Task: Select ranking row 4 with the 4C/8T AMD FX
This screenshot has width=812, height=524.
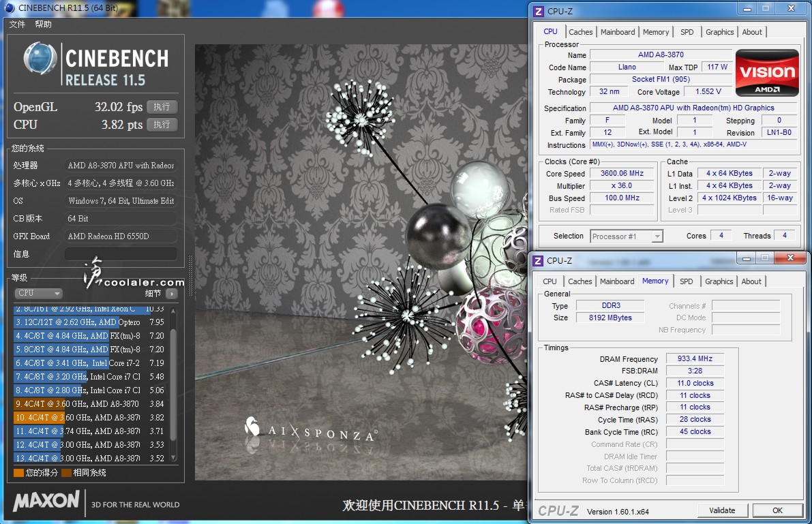Action: pyautogui.click(x=90, y=335)
